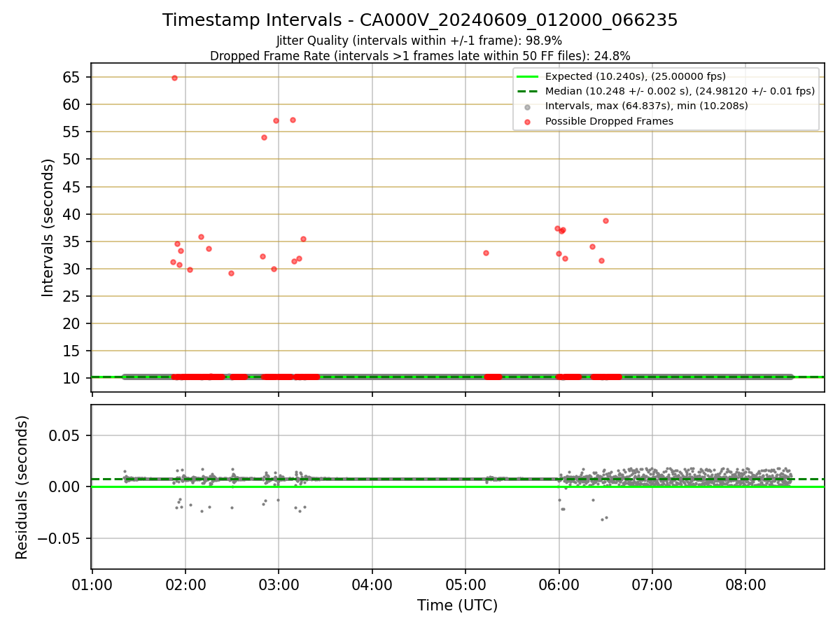
Task: Click the "65" y-axis tick label
Action: 73,77
